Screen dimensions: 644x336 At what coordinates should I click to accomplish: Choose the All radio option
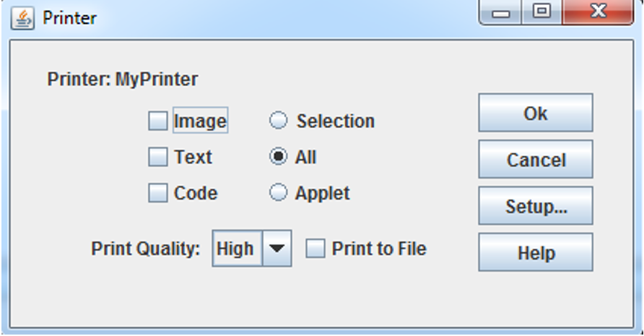pos(278,157)
